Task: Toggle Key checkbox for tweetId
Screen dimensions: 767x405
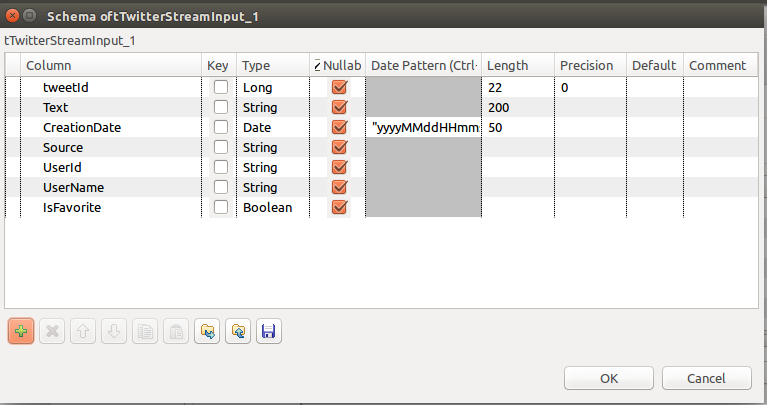Action: 221,87
